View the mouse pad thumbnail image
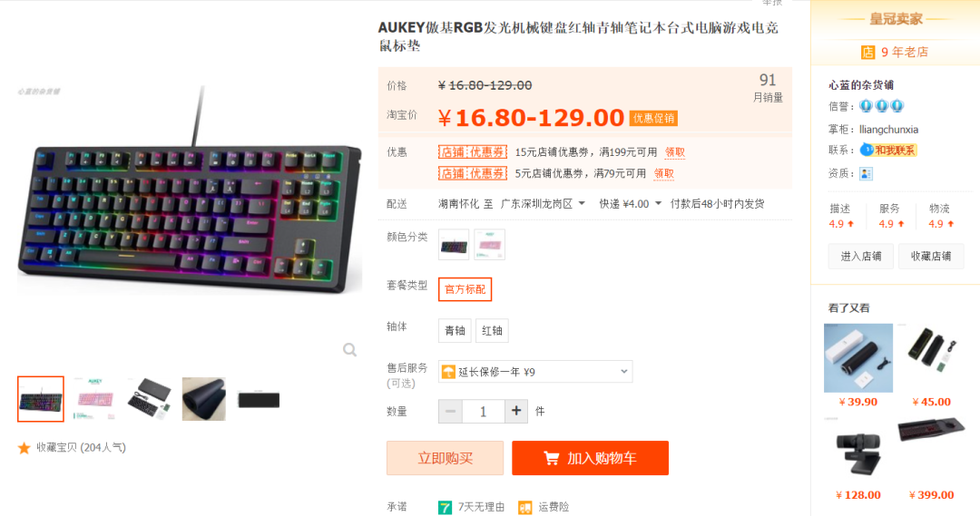 pyautogui.click(x=204, y=398)
